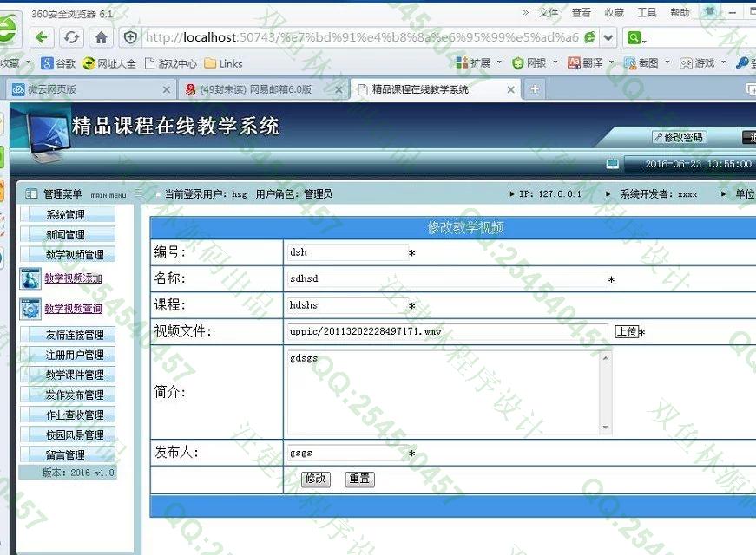Open the browser home page icon
Screen dimensions: 756x555
pyautogui.click(x=101, y=37)
